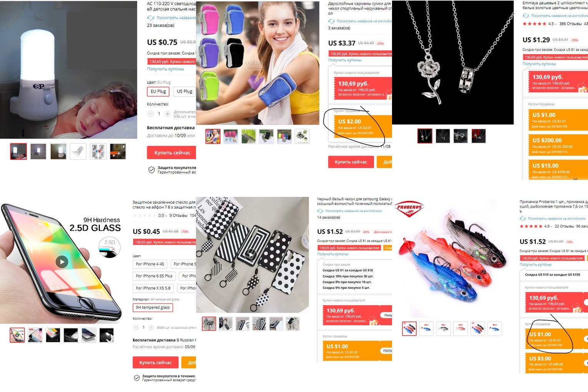Select the green armband thumbnail

pyautogui.click(x=249, y=136)
